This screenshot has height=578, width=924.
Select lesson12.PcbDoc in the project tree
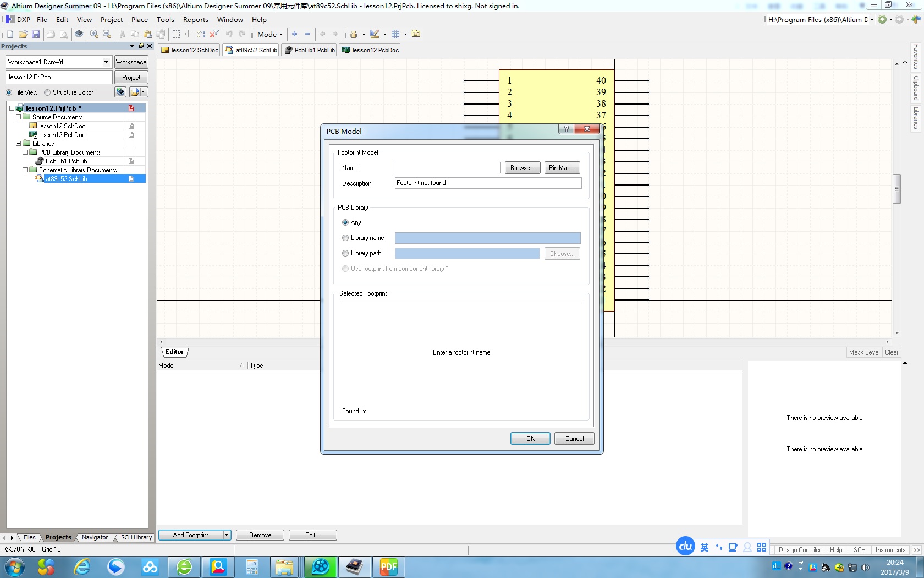(62, 135)
